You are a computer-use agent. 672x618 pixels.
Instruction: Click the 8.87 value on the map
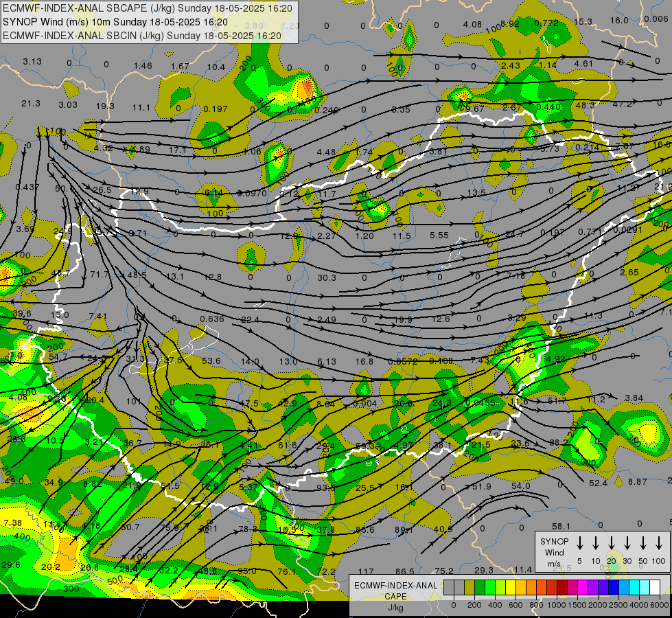[x=637, y=481]
